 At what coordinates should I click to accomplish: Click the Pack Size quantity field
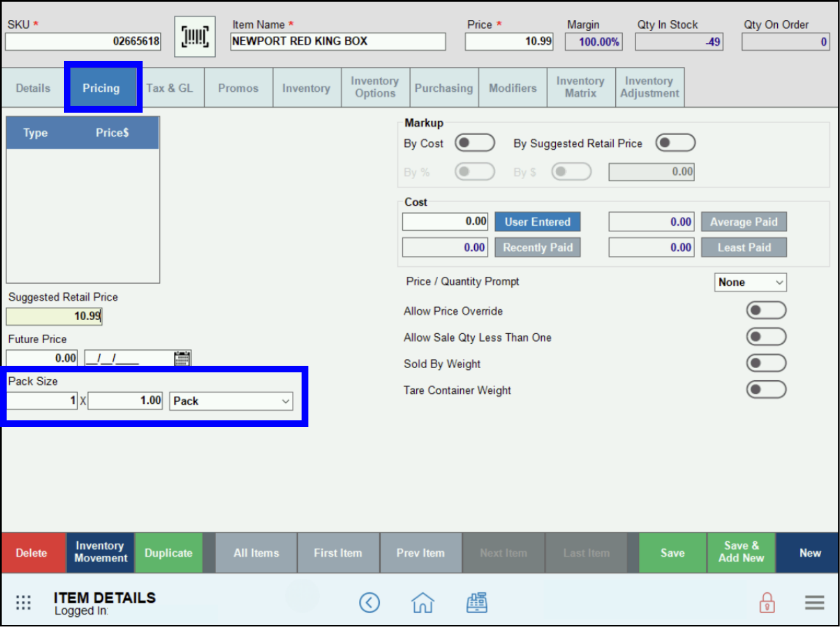click(42, 401)
